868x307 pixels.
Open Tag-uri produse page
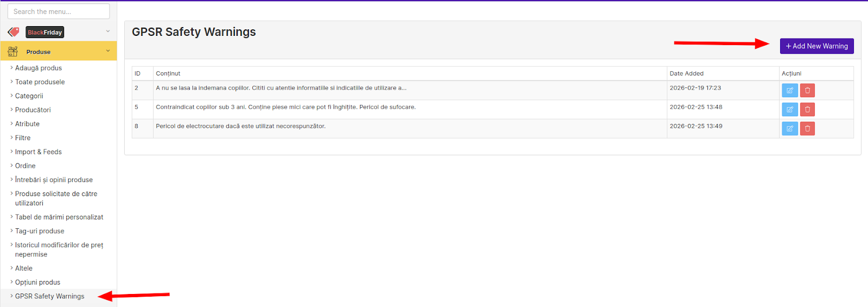click(x=40, y=231)
